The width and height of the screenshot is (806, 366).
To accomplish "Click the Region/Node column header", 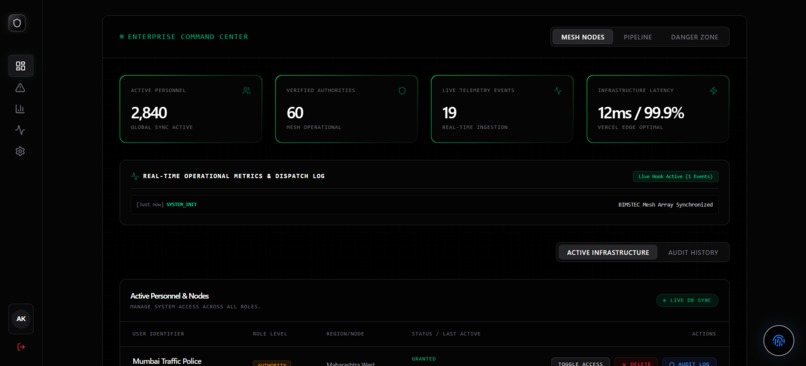I will pyautogui.click(x=345, y=334).
